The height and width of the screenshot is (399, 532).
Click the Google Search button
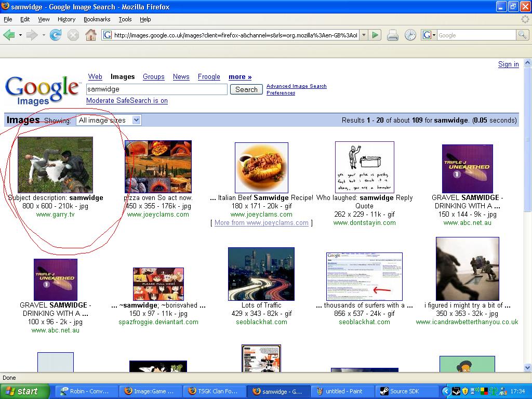(246, 89)
